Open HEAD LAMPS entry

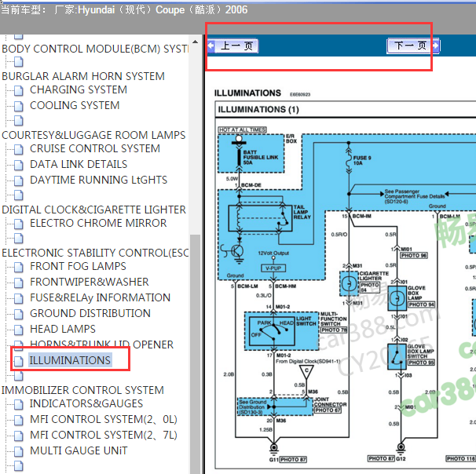63,329
